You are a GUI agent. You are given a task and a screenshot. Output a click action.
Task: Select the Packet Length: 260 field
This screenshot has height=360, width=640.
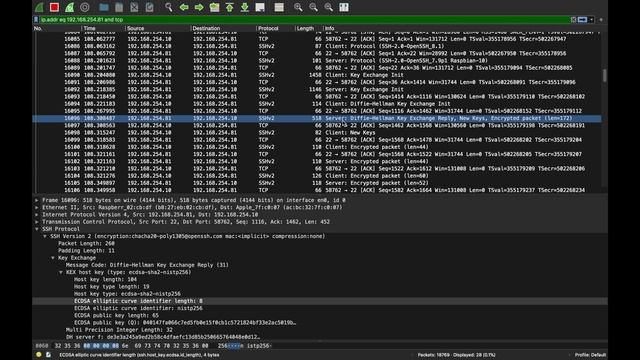click(x=86, y=243)
